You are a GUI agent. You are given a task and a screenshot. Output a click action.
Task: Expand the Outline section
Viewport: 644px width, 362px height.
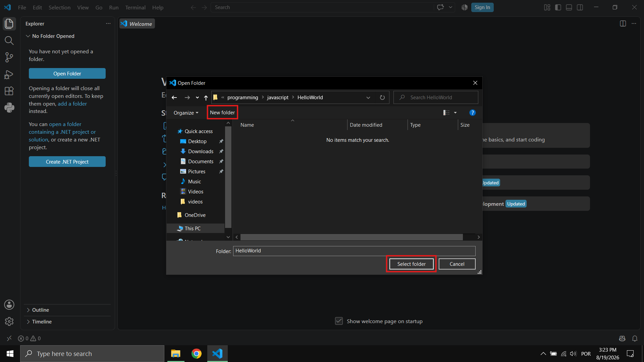click(x=67, y=310)
